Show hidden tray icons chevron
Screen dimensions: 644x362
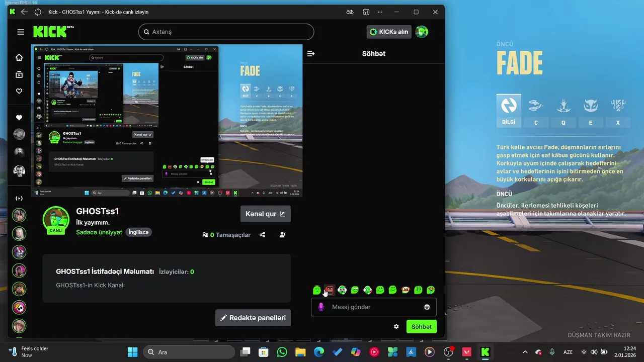(x=525, y=352)
